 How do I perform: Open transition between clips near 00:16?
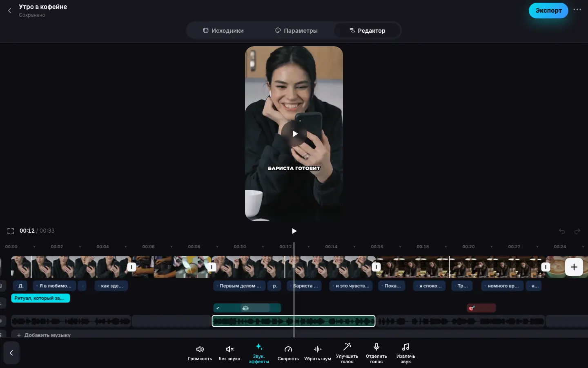point(376,267)
